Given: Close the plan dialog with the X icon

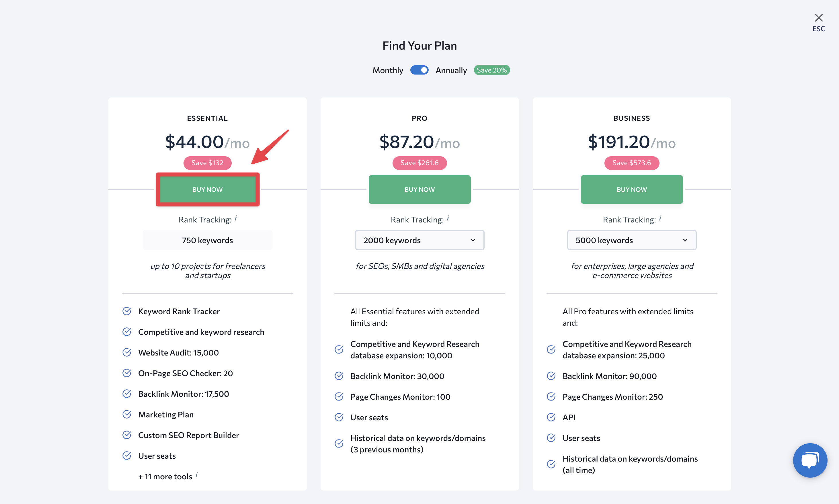Looking at the screenshot, I should (819, 18).
